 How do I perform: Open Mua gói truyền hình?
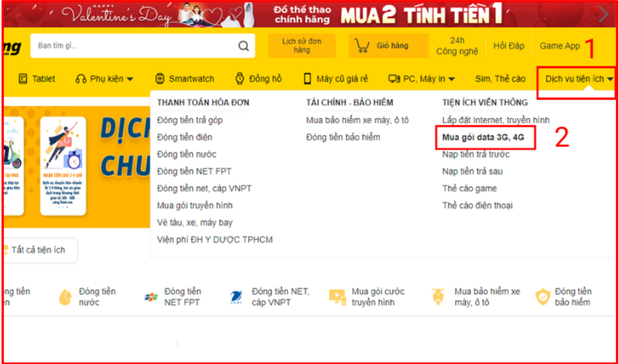(x=195, y=206)
